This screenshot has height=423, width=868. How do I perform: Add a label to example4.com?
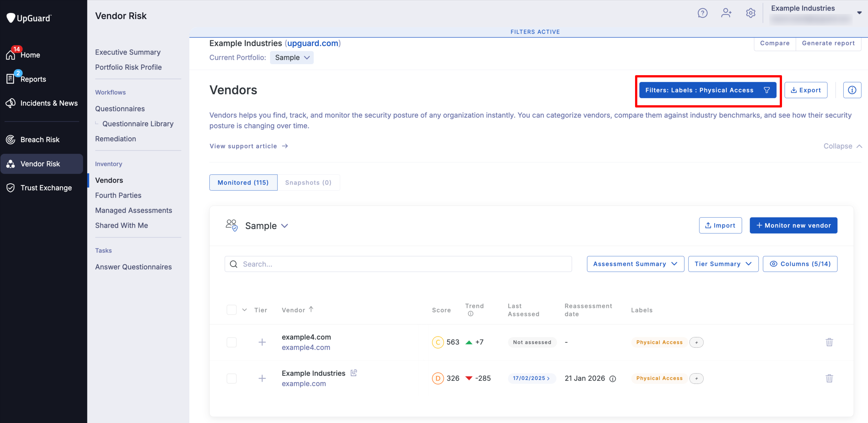coord(696,342)
